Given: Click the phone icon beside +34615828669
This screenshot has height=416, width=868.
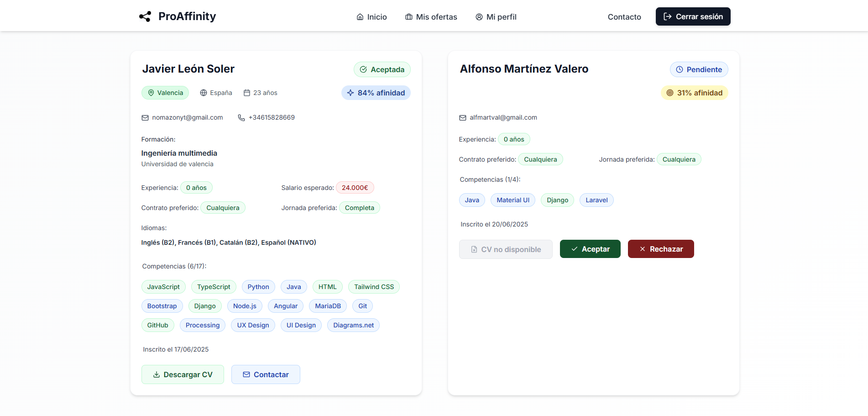Looking at the screenshot, I should (241, 118).
